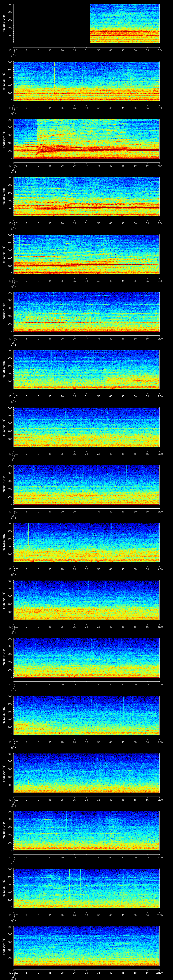Click the '13:07:00' start time label

coord(13,223)
